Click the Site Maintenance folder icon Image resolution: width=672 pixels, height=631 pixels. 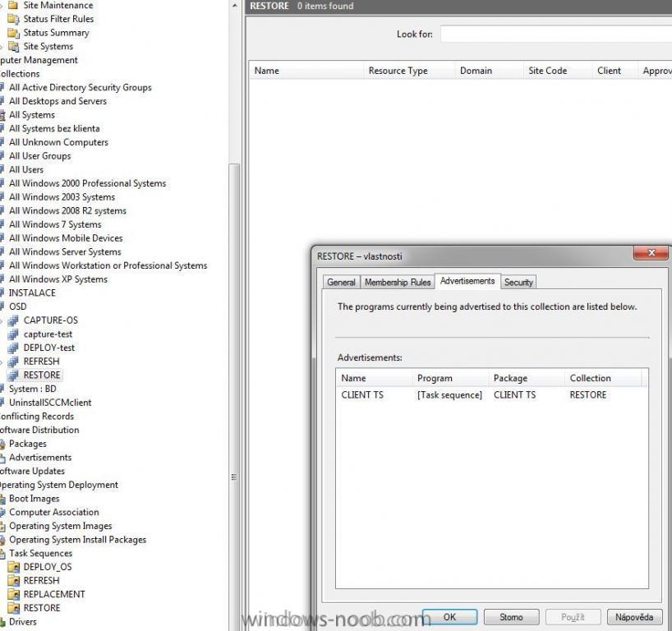coord(13,5)
